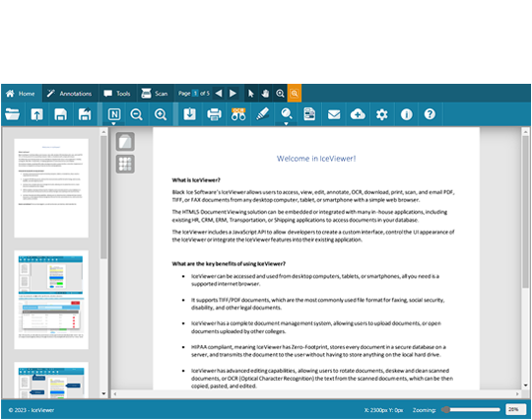This screenshot has height=420, width=532.
Task: Go to the previous page arrow
Action: (219, 94)
